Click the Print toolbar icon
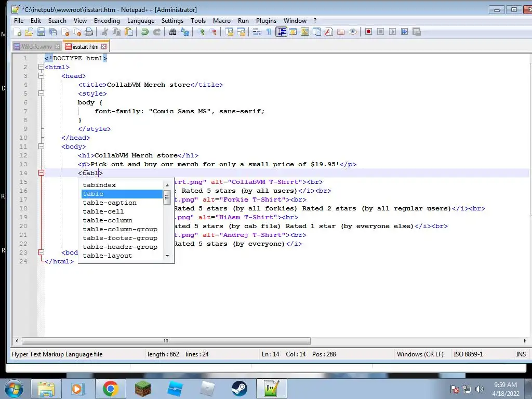 [x=89, y=32]
